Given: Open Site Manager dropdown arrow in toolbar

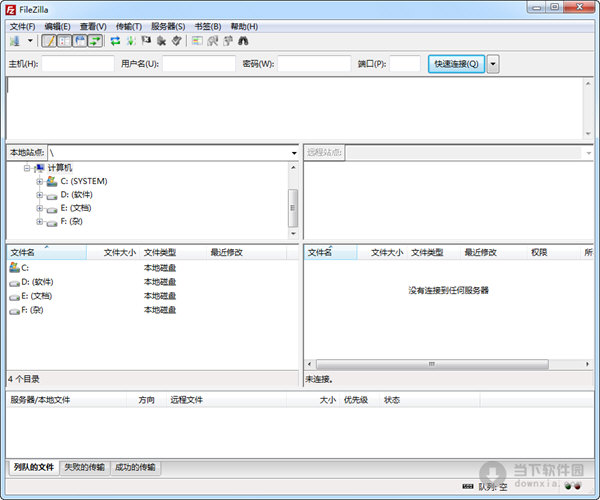Looking at the screenshot, I should [30, 41].
